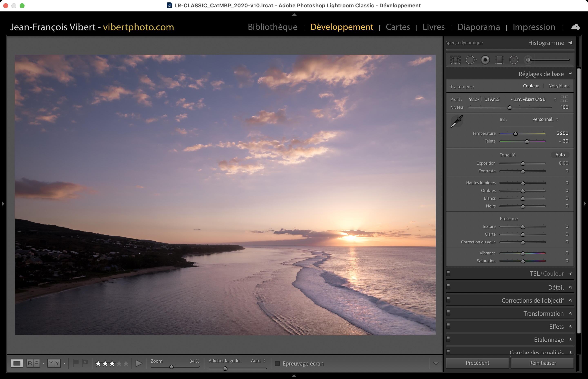
Task: Switch treatment to Noir/blanc
Action: (559, 86)
